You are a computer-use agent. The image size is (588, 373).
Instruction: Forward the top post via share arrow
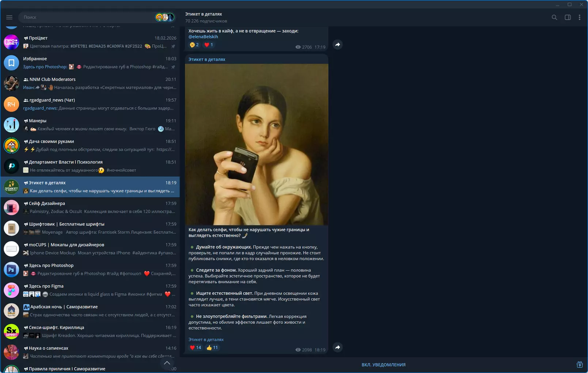coord(338,45)
